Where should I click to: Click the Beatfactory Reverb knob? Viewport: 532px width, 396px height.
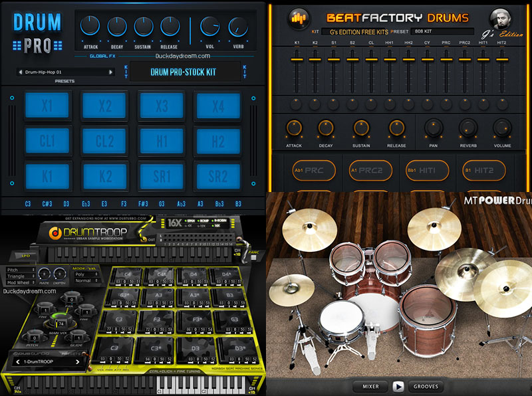click(468, 128)
